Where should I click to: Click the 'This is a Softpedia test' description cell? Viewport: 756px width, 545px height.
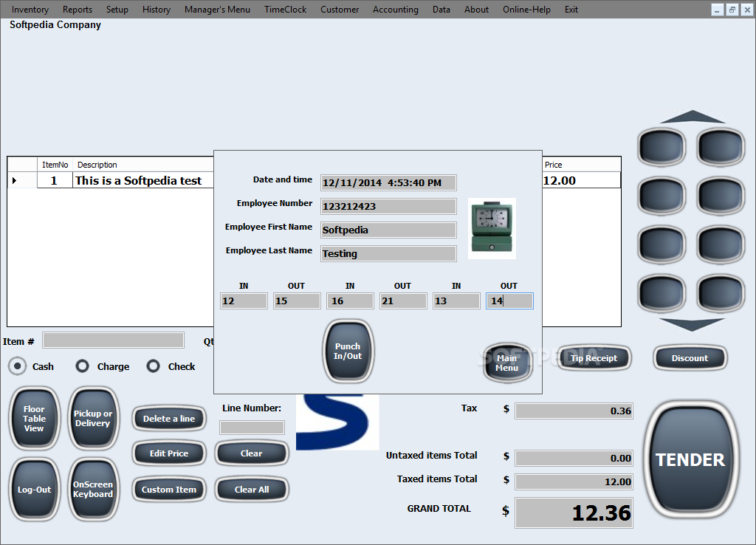[x=143, y=180]
